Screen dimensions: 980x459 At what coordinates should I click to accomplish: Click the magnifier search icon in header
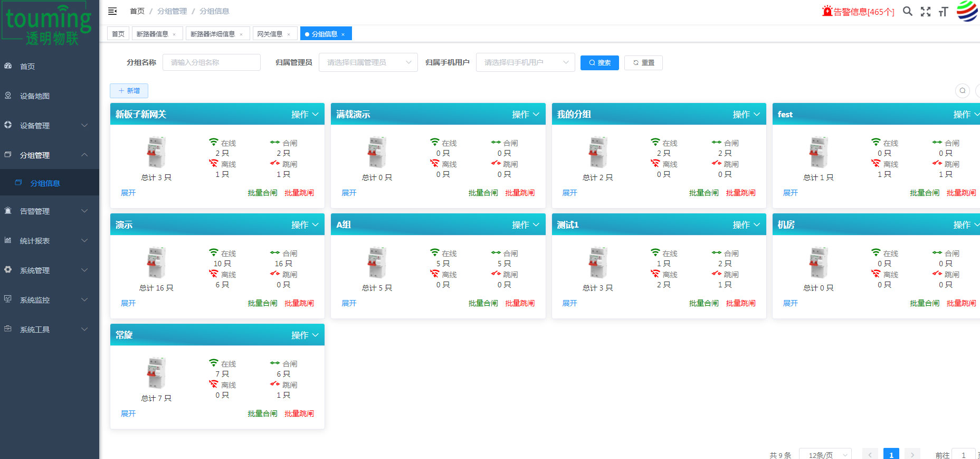[x=908, y=11]
